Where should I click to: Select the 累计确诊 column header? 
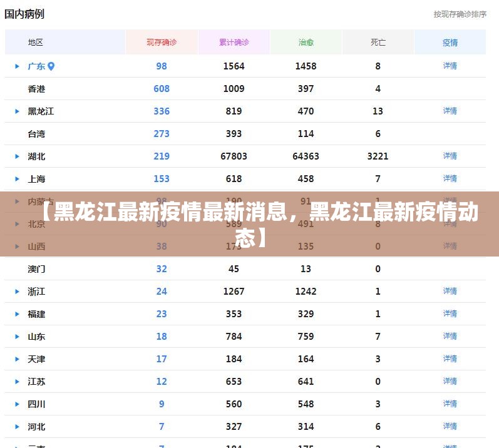(234, 43)
